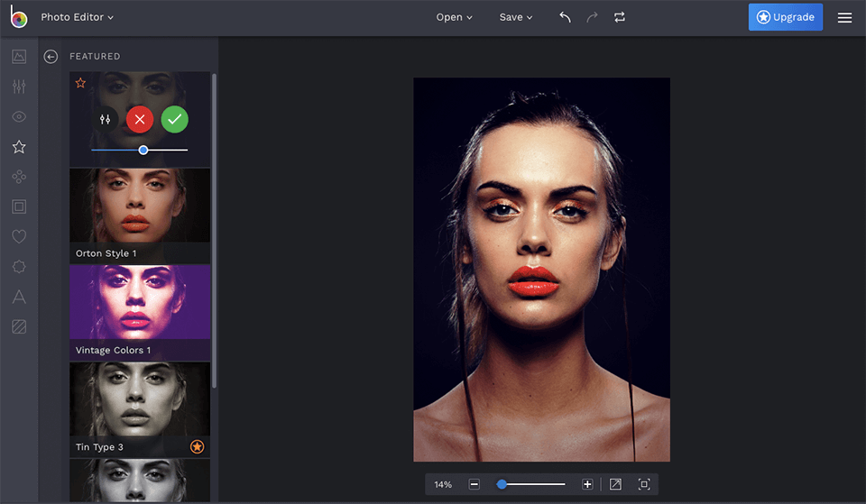Open the Textures sidebar icon
The image size is (866, 504).
click(x=19, y=326)
